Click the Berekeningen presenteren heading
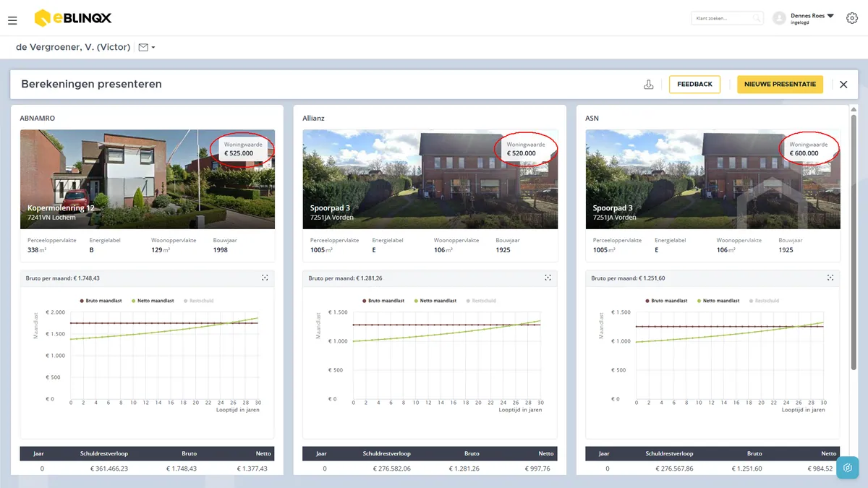 point(91,85)
